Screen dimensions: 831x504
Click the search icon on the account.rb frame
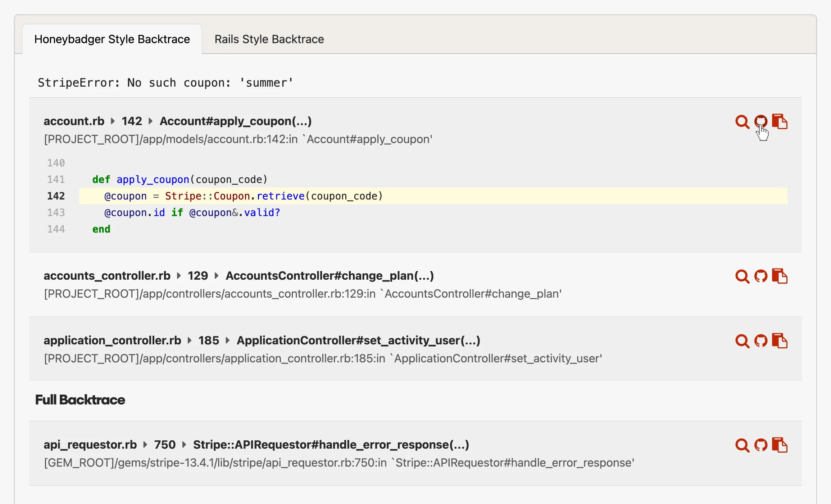point(741,122)
